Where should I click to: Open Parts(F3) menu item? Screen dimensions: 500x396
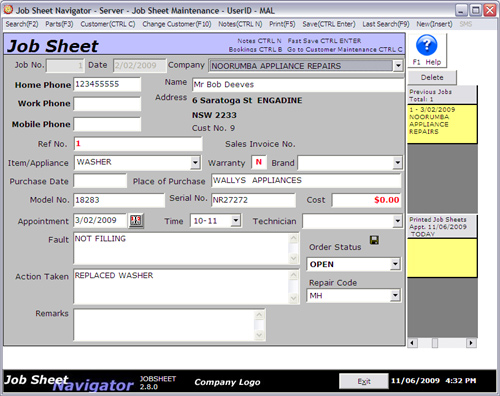tap(59, 24)
